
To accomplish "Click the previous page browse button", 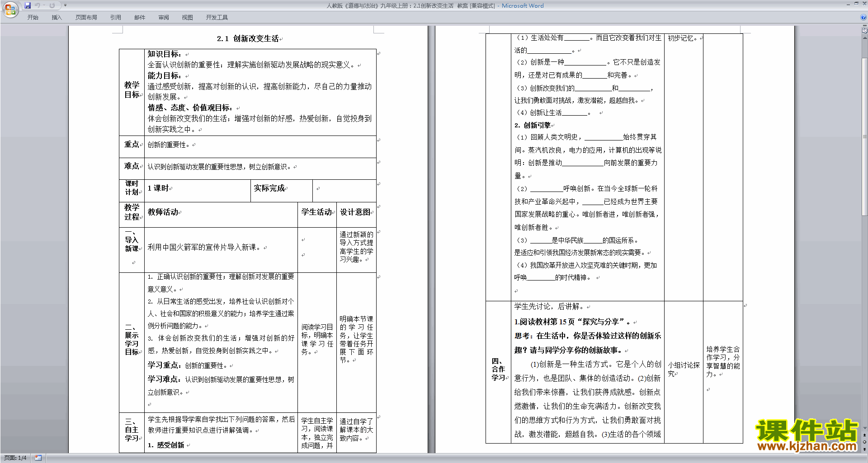I will tap(865, 435).
